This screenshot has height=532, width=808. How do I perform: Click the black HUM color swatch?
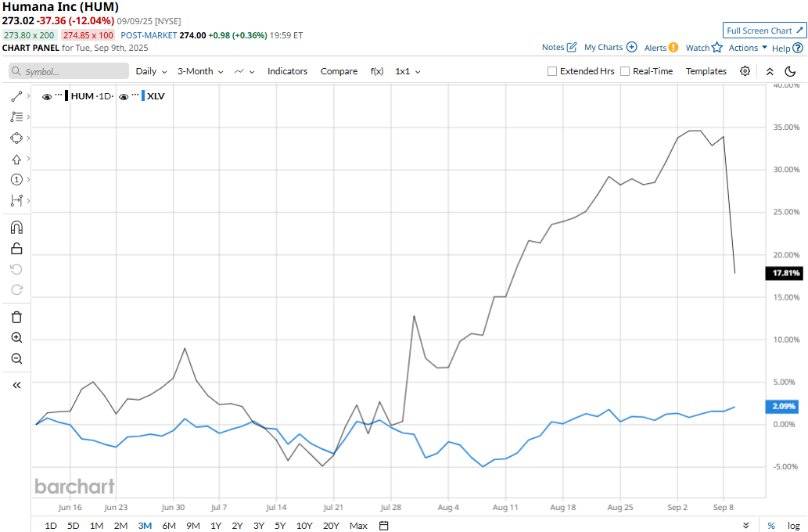[66, 96]
